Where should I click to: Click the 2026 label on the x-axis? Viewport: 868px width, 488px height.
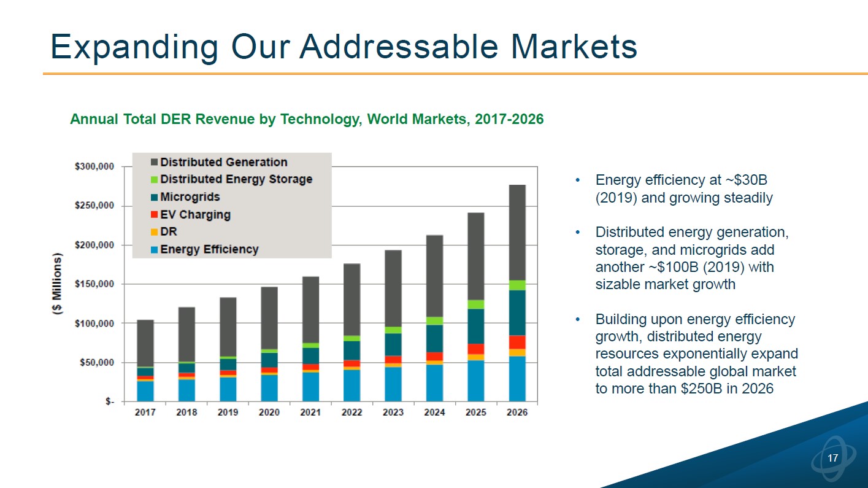pyautogui.click(x=517, y=412)
